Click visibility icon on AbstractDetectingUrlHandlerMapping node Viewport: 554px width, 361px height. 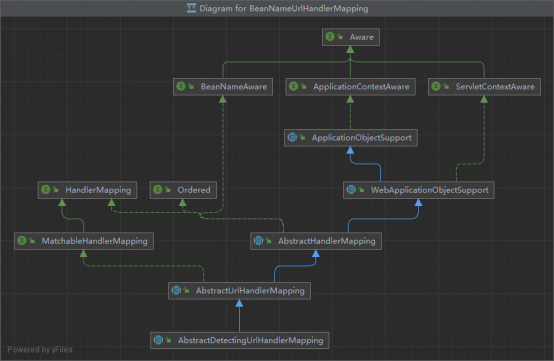click(x=168, y=340)
